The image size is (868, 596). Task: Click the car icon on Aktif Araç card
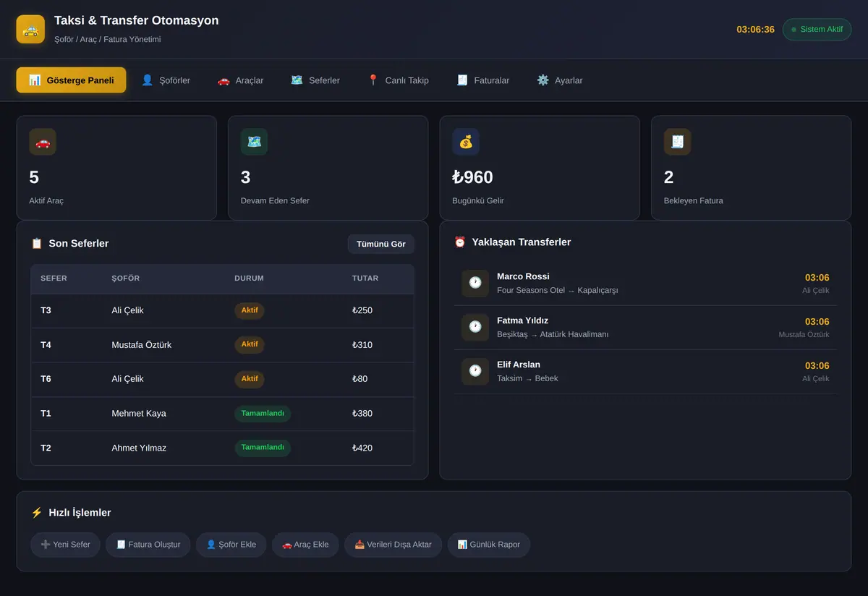tap(43, 142)
